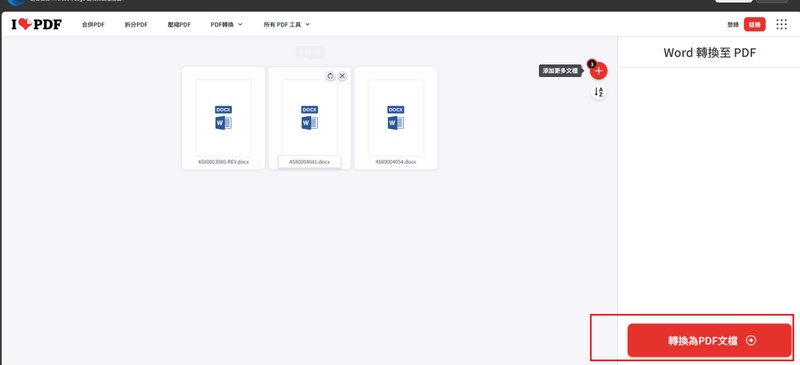Click the 轉換為PDF文檔 convert button
The width and height of the screenshot is (800, 365).
709,340
